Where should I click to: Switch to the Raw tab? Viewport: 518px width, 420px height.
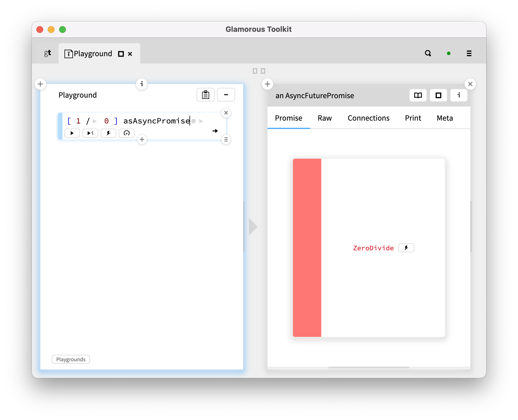click(x=325, y=118)
